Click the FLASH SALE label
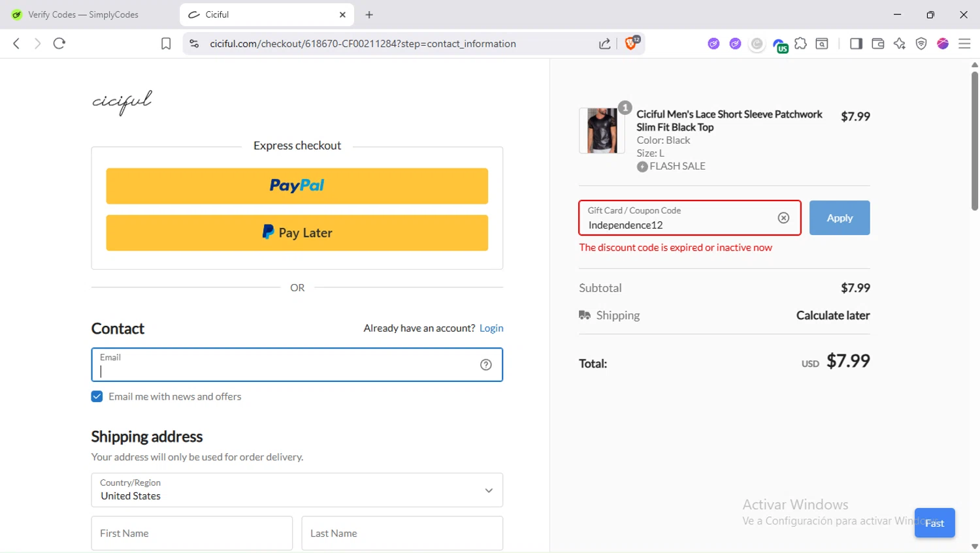980x553 pixels. pos(678,166)
